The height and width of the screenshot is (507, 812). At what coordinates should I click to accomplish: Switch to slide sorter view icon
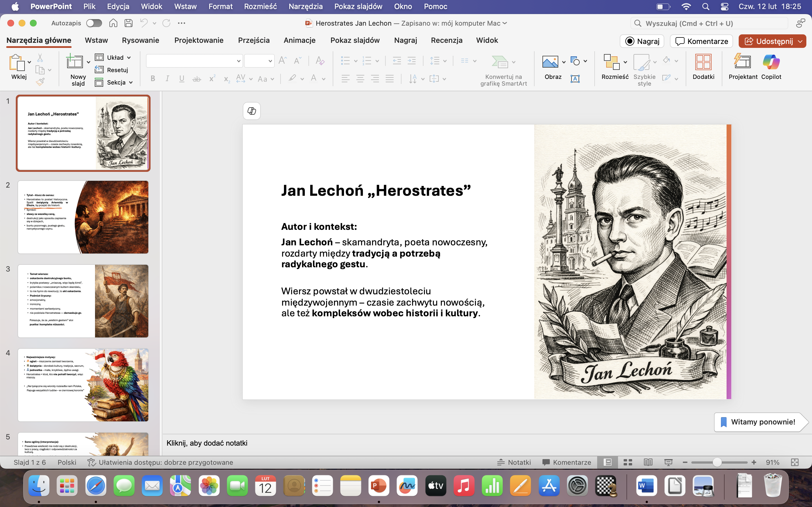pos(628,462)
